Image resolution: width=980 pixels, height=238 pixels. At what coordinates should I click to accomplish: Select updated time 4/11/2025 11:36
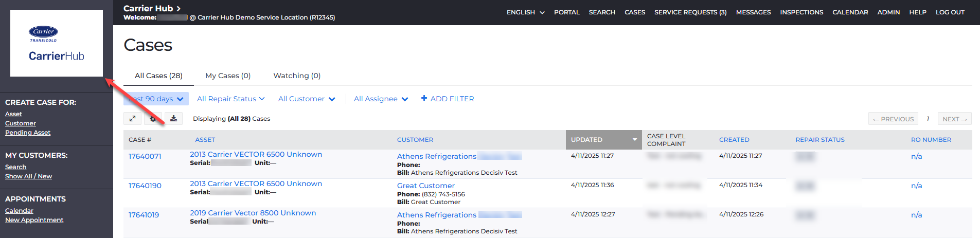click(x=592, y=185)
